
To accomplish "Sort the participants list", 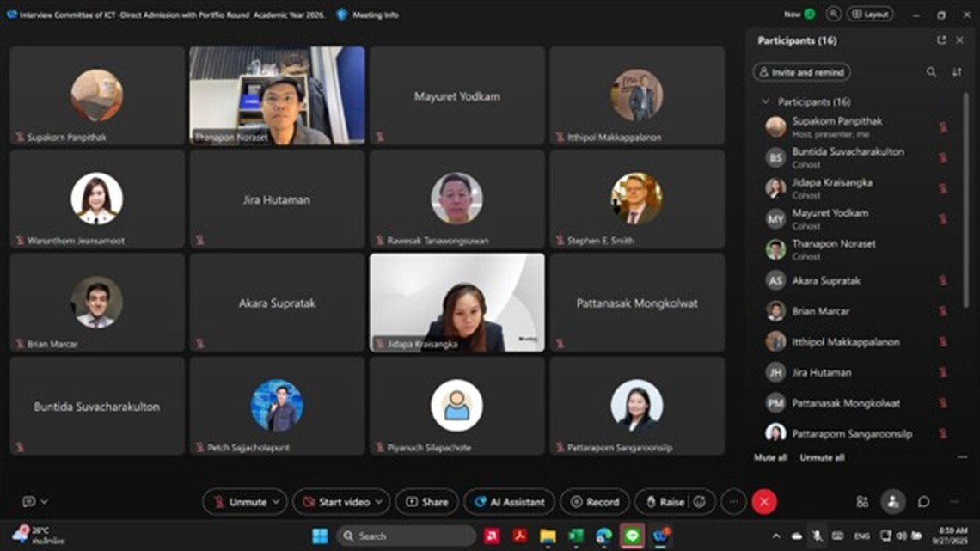I will 957,72.
